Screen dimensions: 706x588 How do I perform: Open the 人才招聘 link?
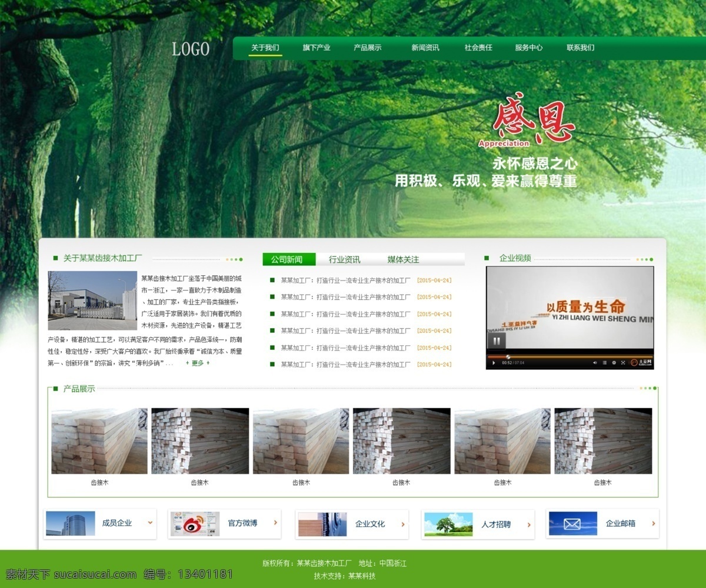496,524
